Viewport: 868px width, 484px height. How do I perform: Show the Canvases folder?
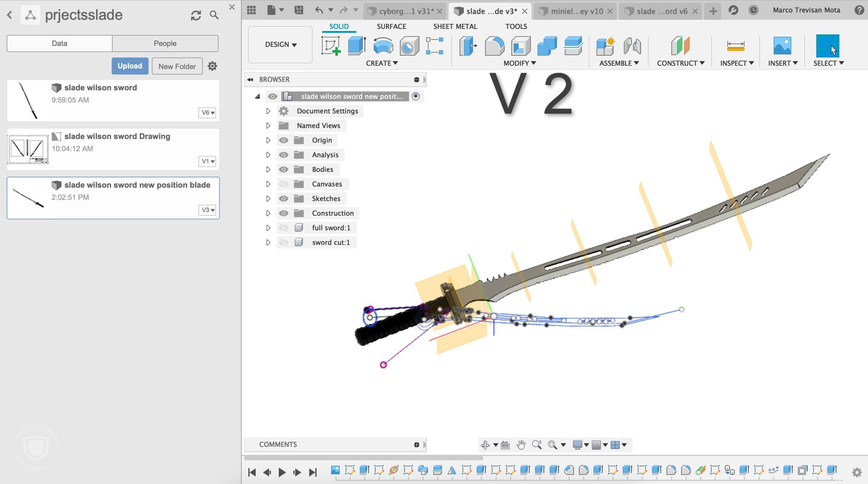pyautogui.click(x=283, y=184)
